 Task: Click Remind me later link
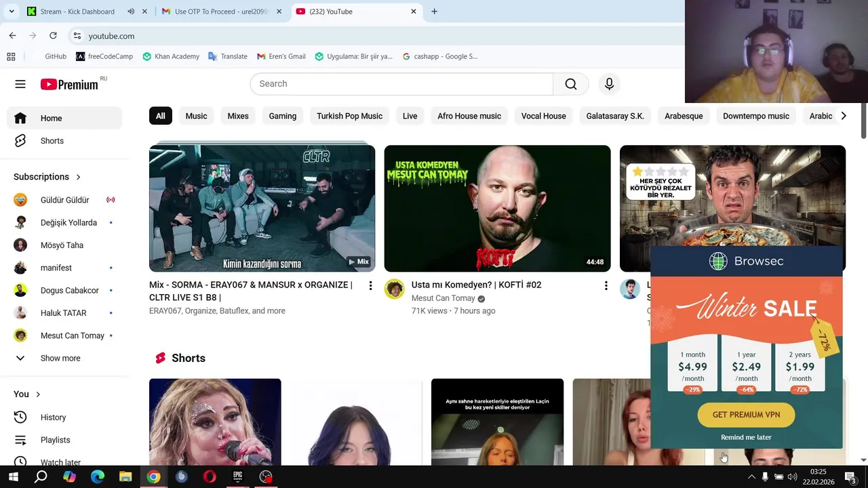tap(746, 437)
